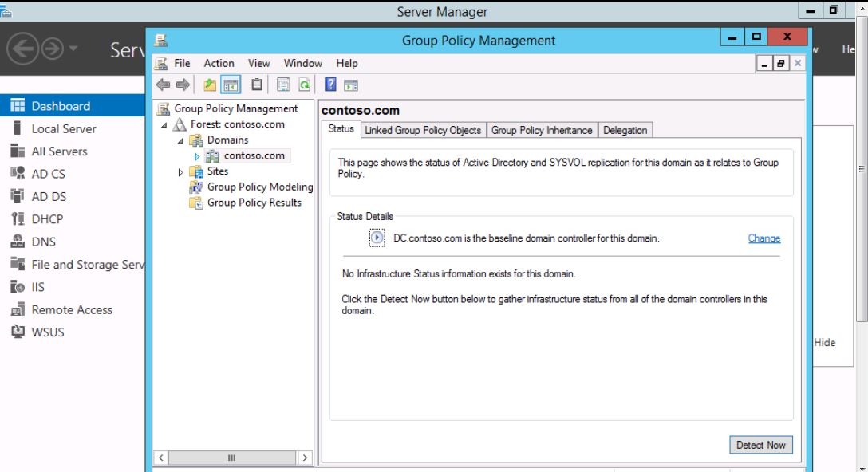Open the File menu
This screenshot has width=868, height=472.
click(182, 63)
